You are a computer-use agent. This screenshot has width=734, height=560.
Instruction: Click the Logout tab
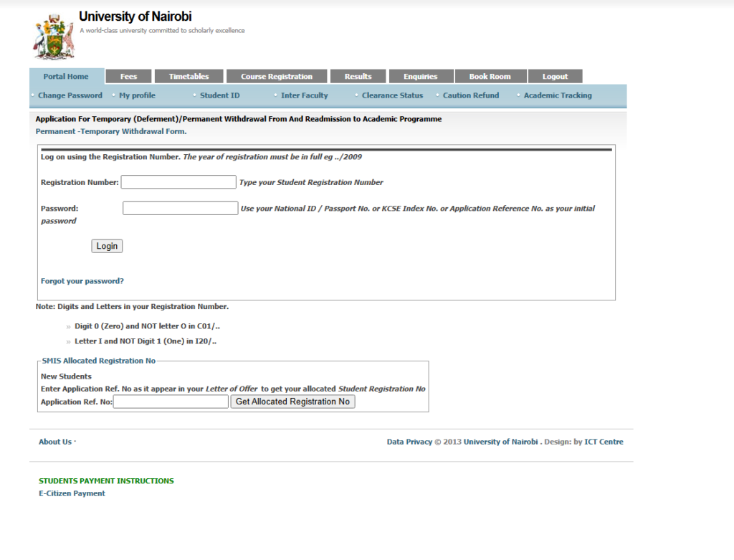pos(555,77)
